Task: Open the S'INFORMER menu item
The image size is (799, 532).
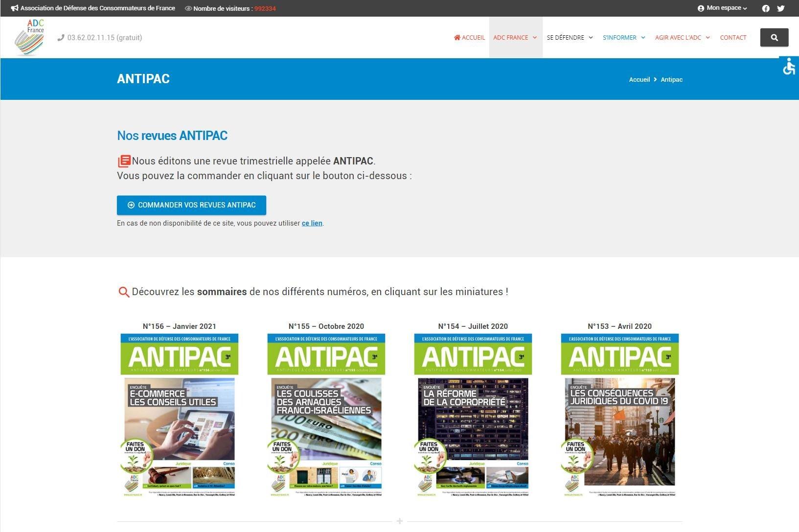Action: coord(619,38)
